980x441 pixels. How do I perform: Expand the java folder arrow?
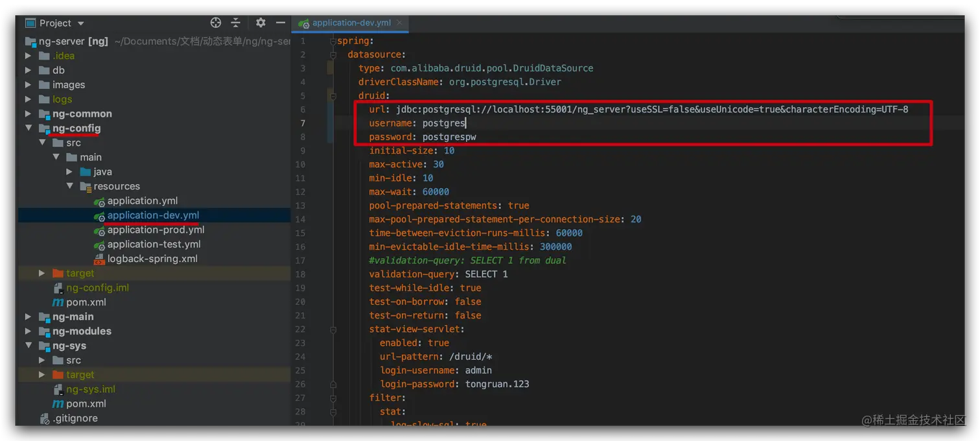tap(70, 172)
